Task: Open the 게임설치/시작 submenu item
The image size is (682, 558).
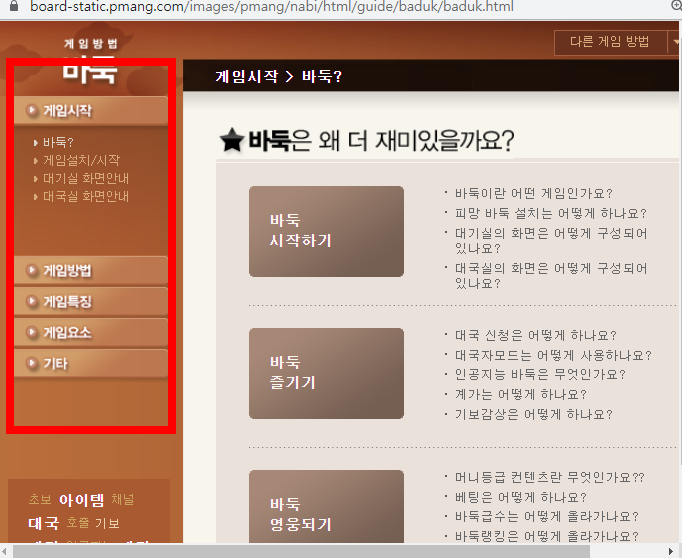Action: [81, 160]
